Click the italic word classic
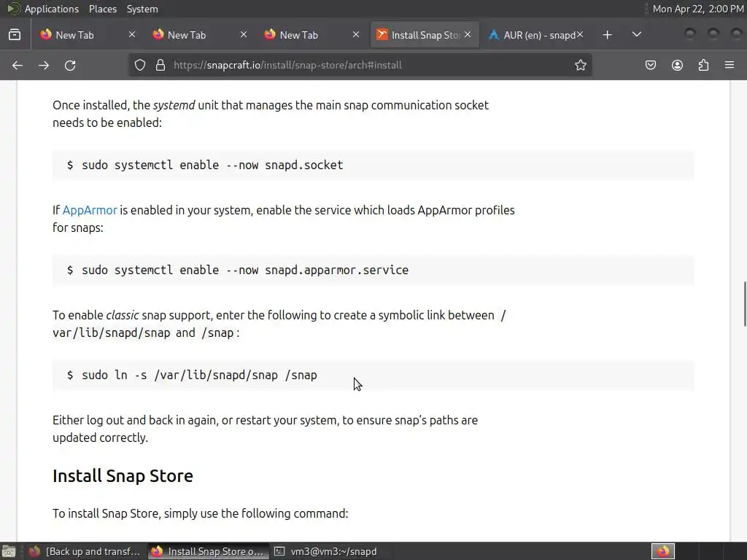 click(123, 315)
